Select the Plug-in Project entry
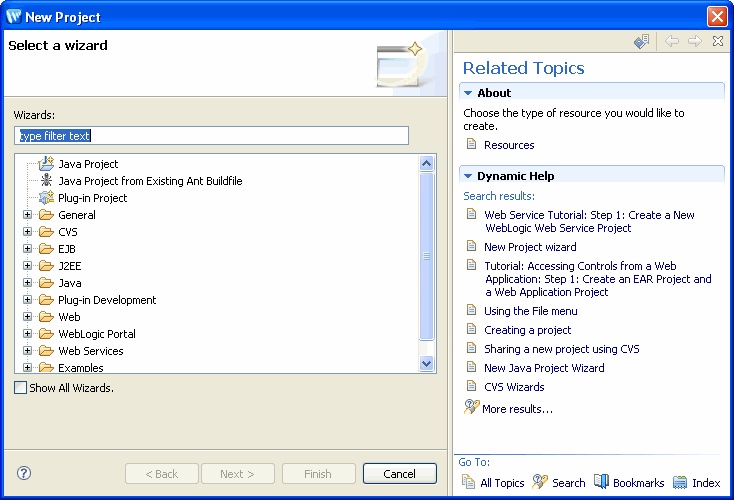The image size is (734, 500). click(93, 198)
